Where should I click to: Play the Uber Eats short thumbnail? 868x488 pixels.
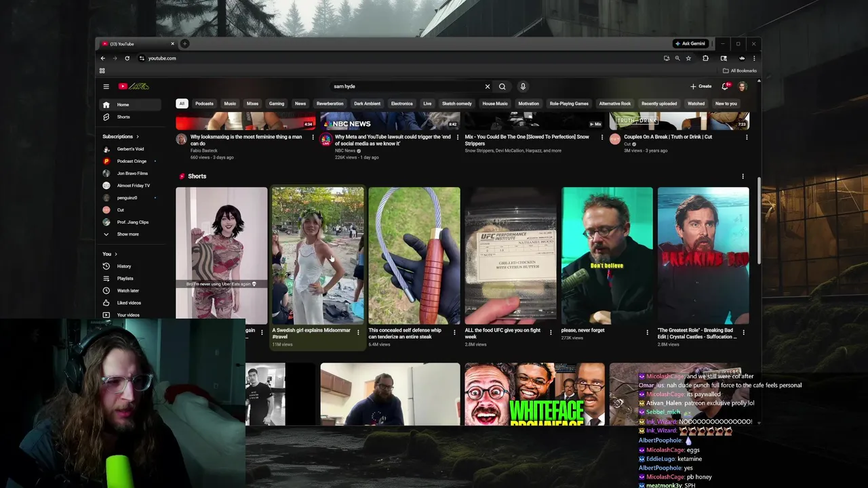click(x=222, y=256)
